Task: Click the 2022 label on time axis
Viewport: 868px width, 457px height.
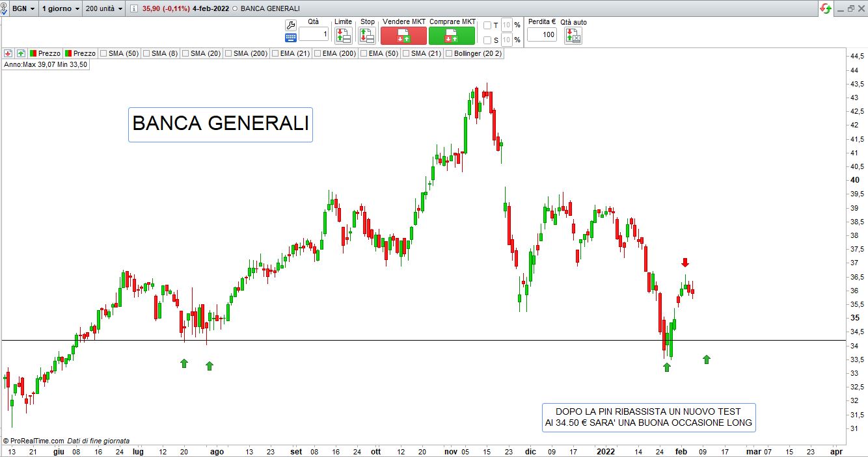Action: click(606, 451)
